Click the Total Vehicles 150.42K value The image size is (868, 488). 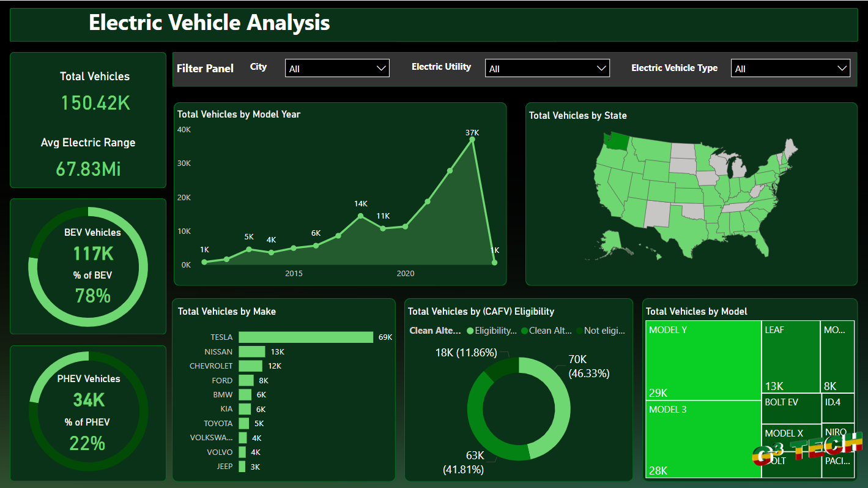95,102
